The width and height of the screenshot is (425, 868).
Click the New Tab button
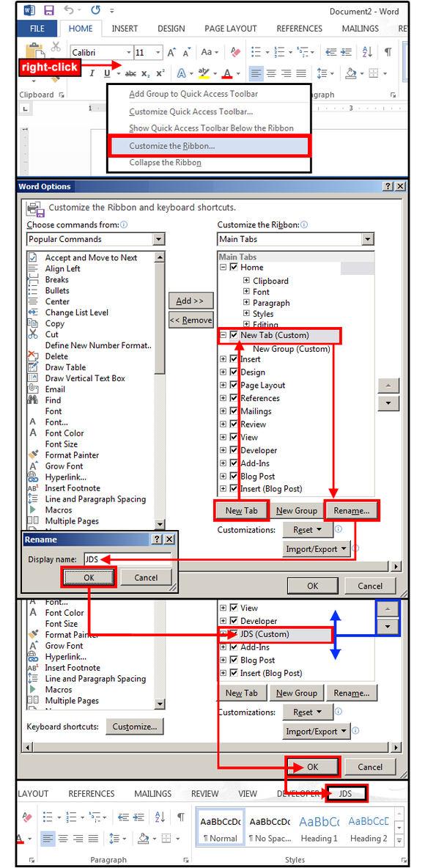tap(241, 510)
